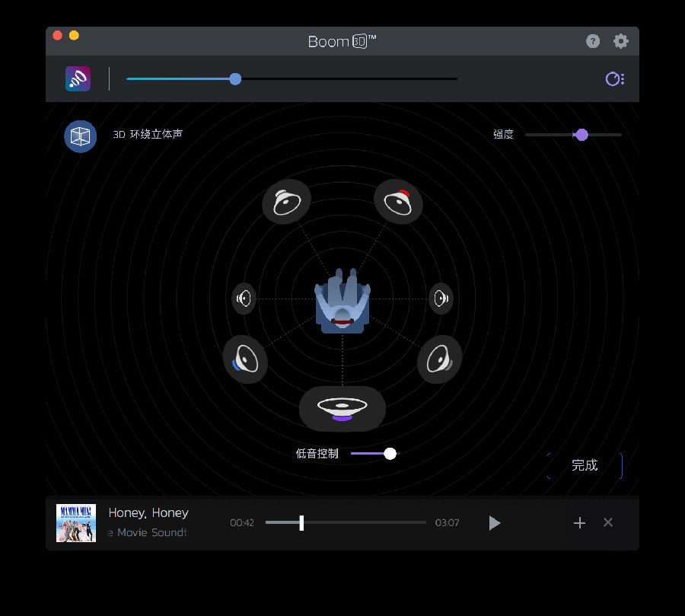Open the output device selector icon
The width and height of the screenshot is (685, 616).
615,79
